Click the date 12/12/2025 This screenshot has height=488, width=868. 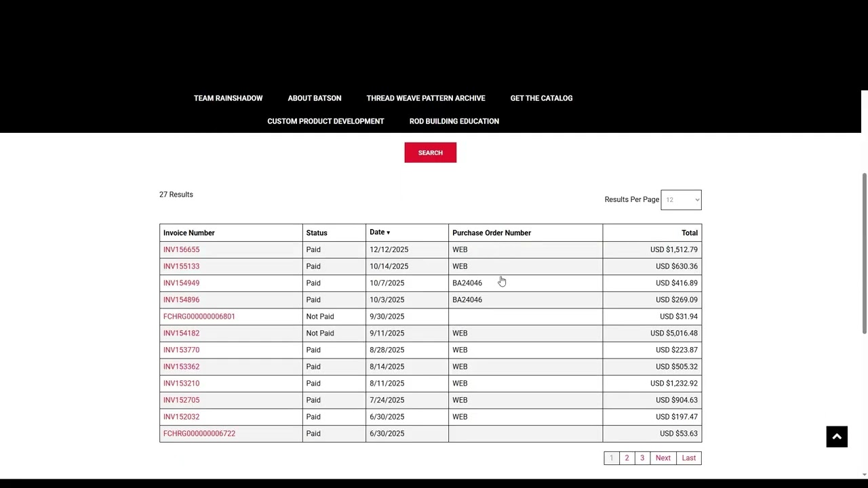[x=389, y=249]
